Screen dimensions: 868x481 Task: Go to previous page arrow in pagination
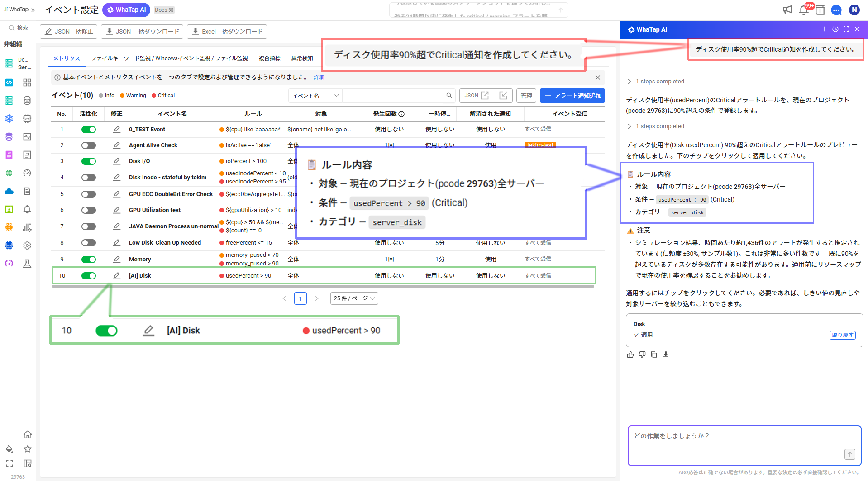tap(284, 298)
